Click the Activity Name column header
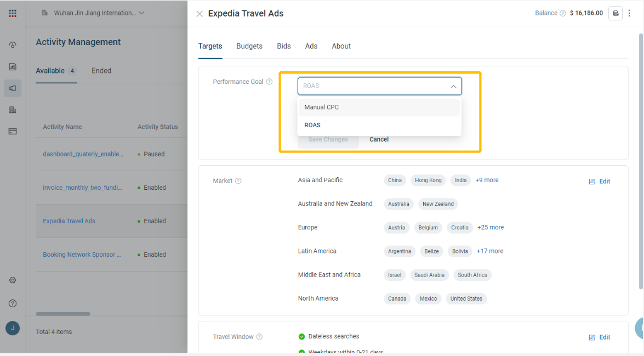Screen dimensions: 644x356 point(62,127)
